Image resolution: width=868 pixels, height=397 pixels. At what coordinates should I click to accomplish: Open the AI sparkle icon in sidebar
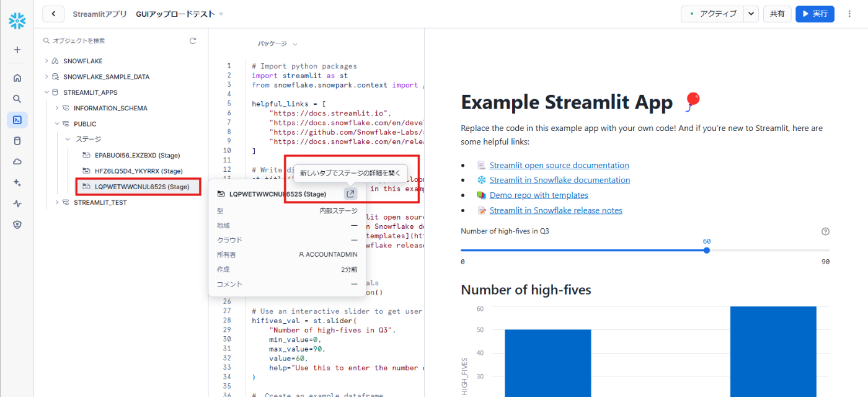(17, 182)
